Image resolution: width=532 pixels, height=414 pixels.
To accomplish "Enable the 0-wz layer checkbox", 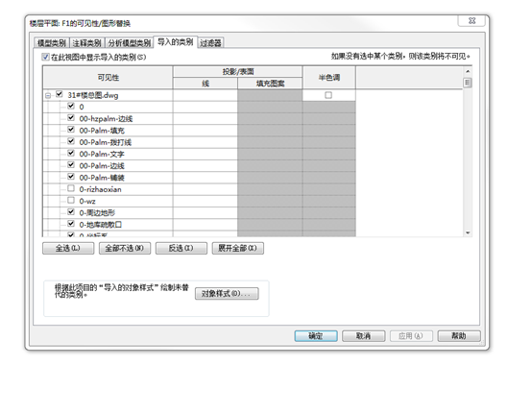I will click(x=71, y=200).
